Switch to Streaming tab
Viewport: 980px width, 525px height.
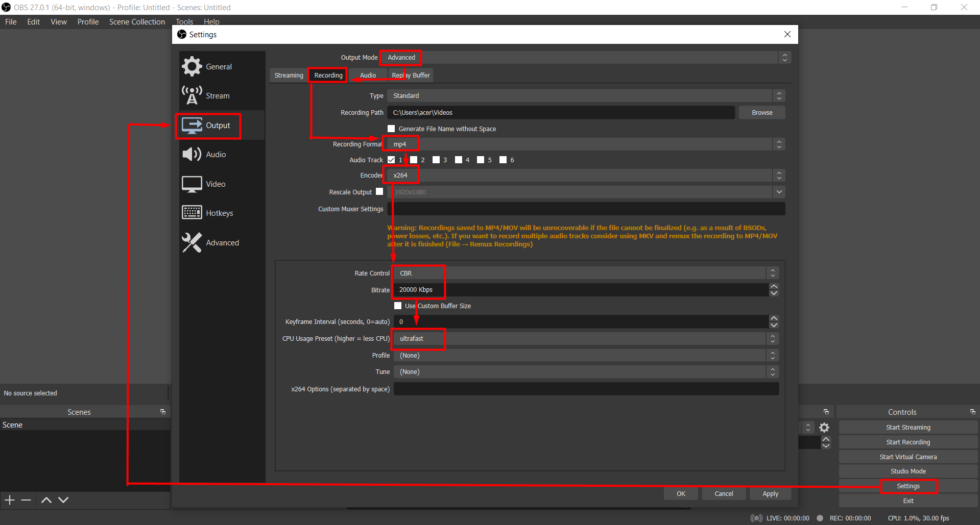289,75
